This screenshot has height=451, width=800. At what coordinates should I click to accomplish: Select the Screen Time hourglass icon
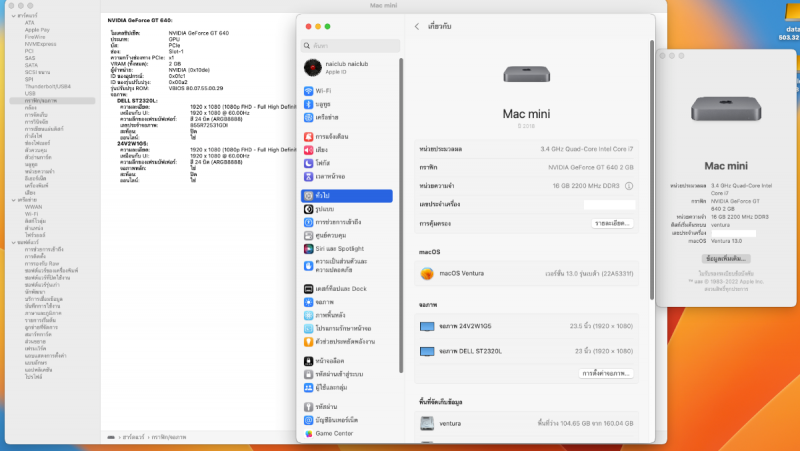(308, 177)
